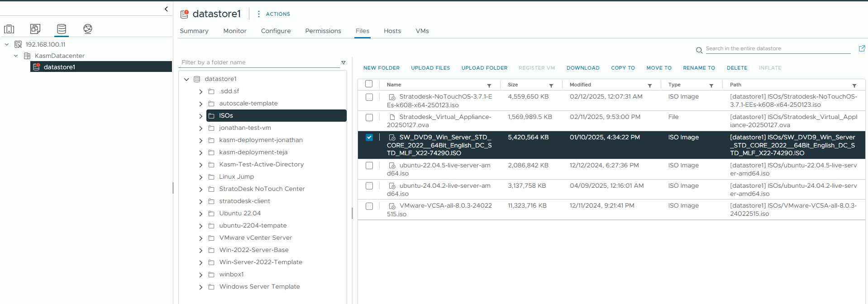Click the Size column filter icon
The image size is (868, 304).
pos(551,85)
